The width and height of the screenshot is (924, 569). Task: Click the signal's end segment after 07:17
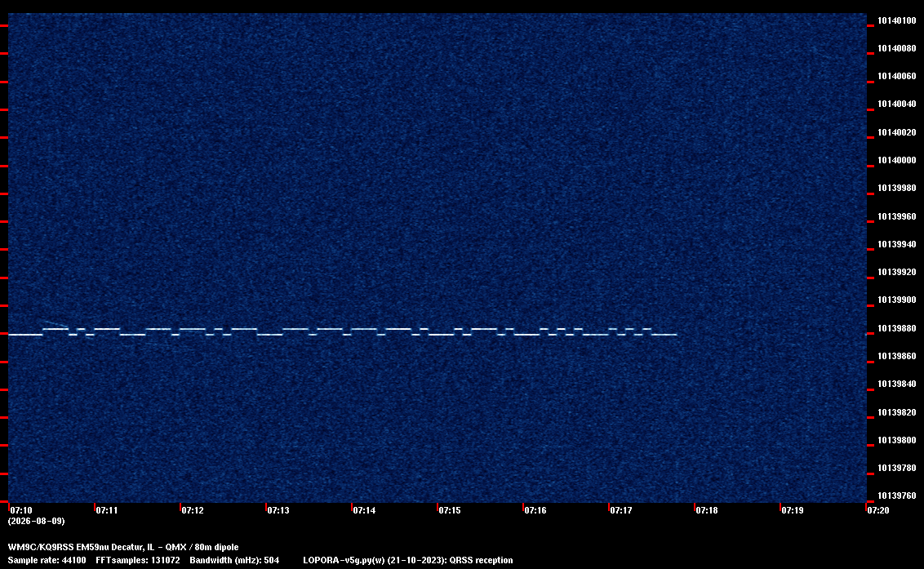pyautogui.click(x=664, y=335)
